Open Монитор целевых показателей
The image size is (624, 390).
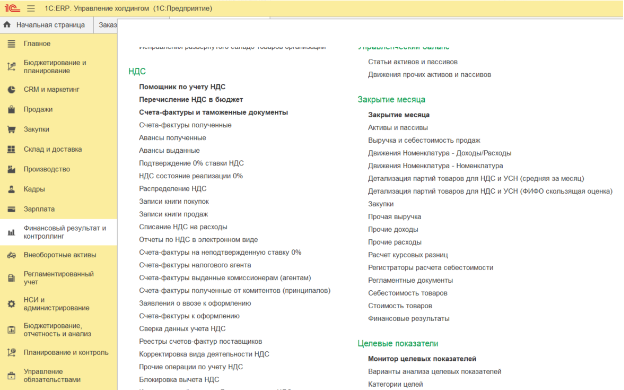pyautogui.click(x=422, y=359)
